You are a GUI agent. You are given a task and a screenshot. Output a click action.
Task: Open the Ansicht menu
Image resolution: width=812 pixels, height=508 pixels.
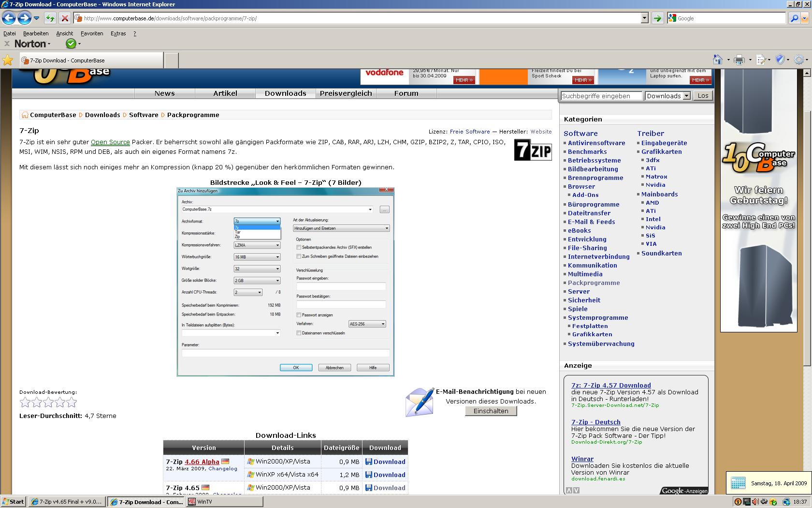click(64, 33)
